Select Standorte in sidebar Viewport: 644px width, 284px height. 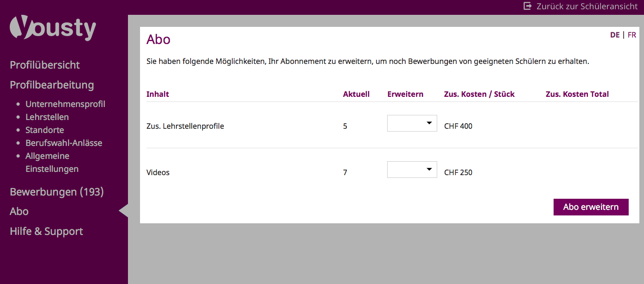45,130
